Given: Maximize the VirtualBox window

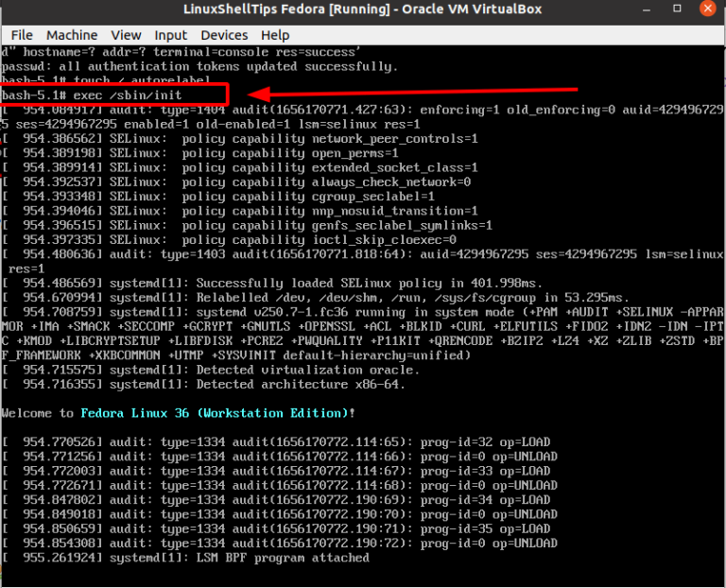Looking at the screenshot, I should 679,10.
